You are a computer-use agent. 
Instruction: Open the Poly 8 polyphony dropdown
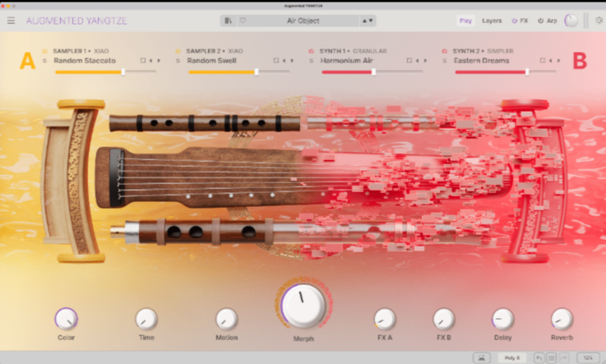[512, 357]
